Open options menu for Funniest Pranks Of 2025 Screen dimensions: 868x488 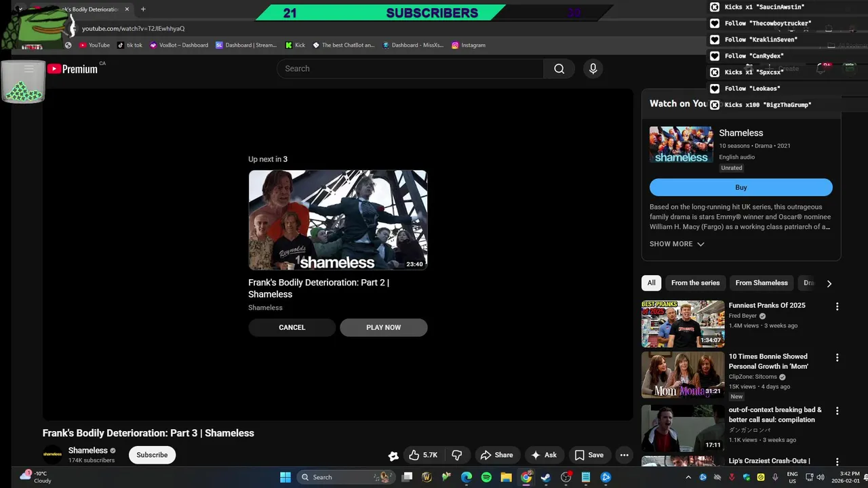pyautogui.click(x=837, y=306)
